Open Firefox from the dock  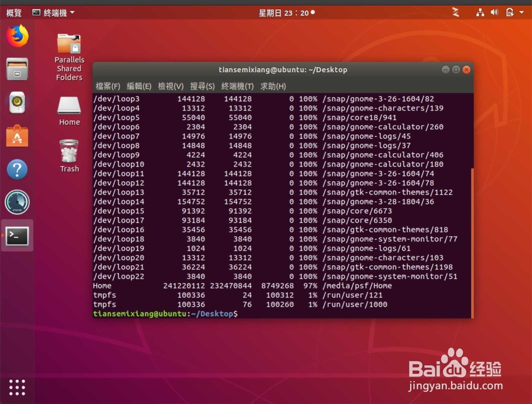point(17,36)
